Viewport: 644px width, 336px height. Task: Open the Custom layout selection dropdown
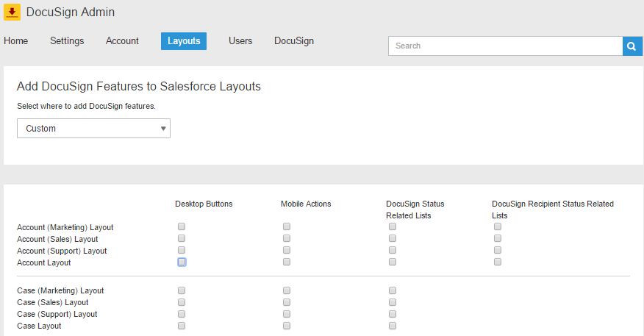pyautogui.click(x=93, y=129)
